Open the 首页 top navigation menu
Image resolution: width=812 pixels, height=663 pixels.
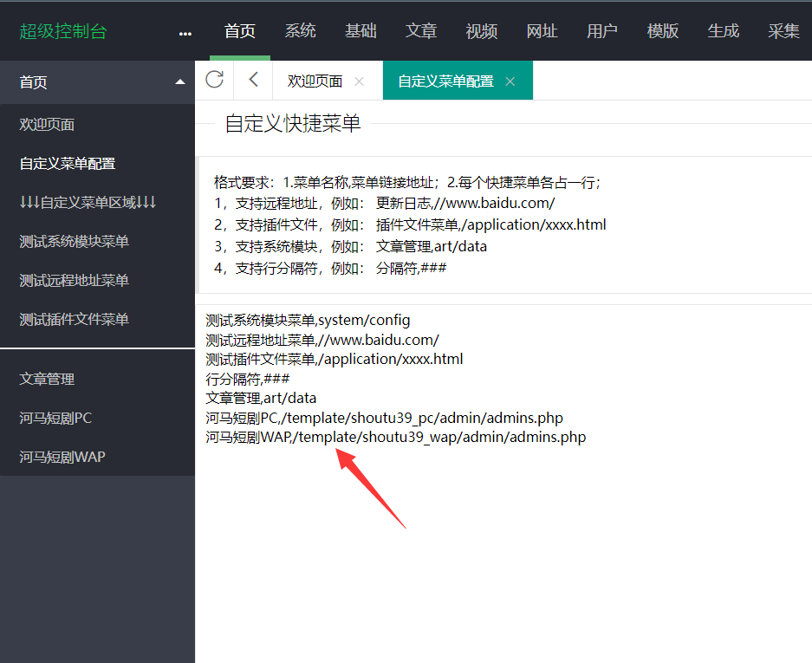(240, 31)
